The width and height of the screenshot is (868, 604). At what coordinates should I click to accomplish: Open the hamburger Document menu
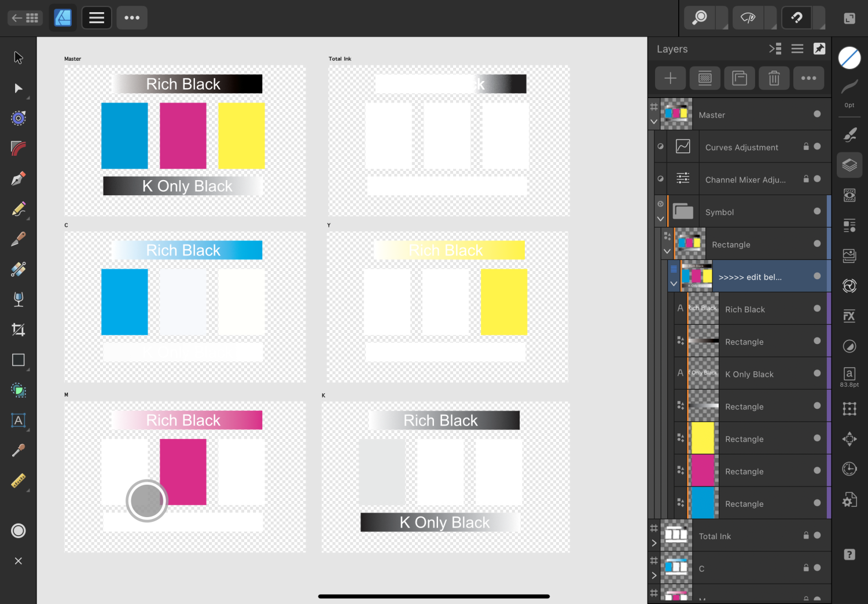click(x=96, y=17)
